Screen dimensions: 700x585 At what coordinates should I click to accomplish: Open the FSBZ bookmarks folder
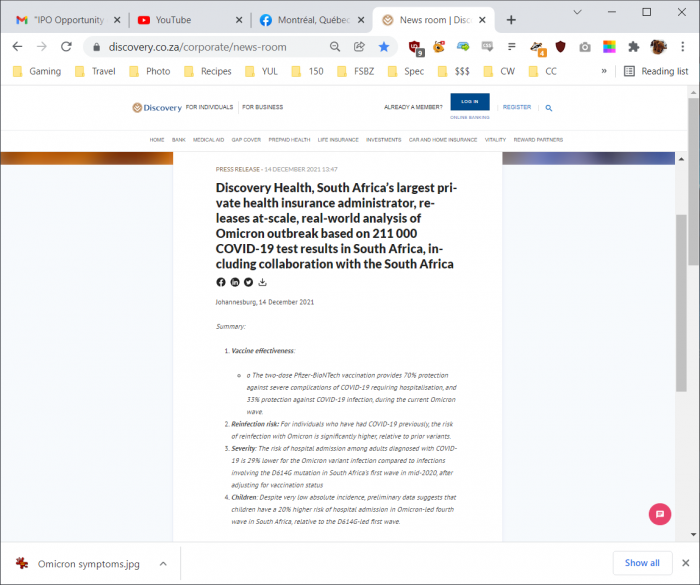click(x=356, y=71)
